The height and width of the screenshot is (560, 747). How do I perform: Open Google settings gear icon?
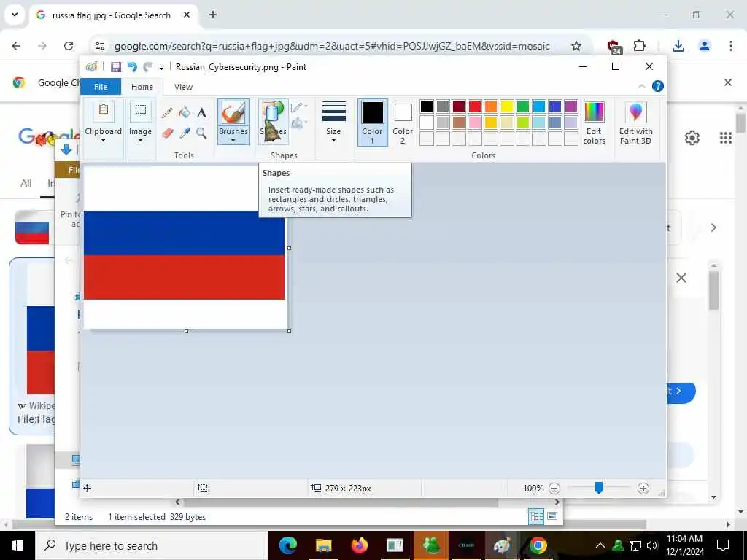[x=692, y=138]
